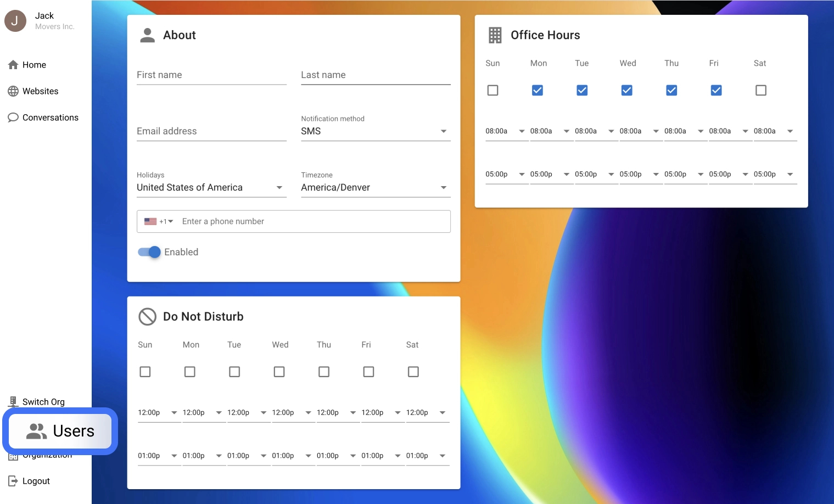Image resolution: width=834 pixels, height=504 pixels.
Task: Open the Timezone America/Denver dropdown
Action: [x=376, y=188]
